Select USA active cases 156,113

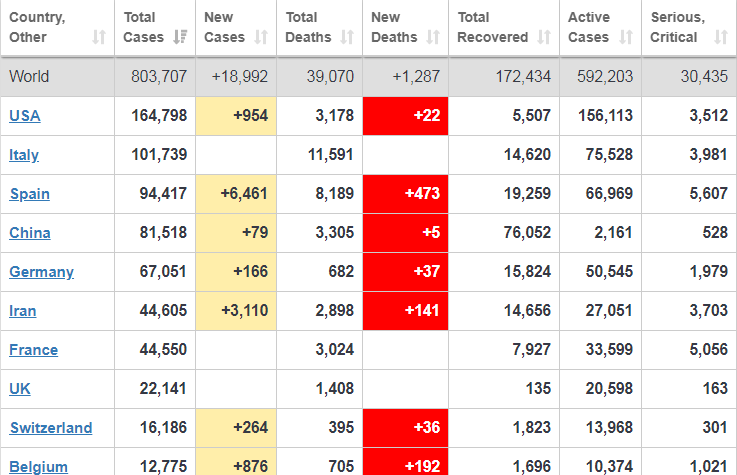pyautogui.click(x=605, y=116)
